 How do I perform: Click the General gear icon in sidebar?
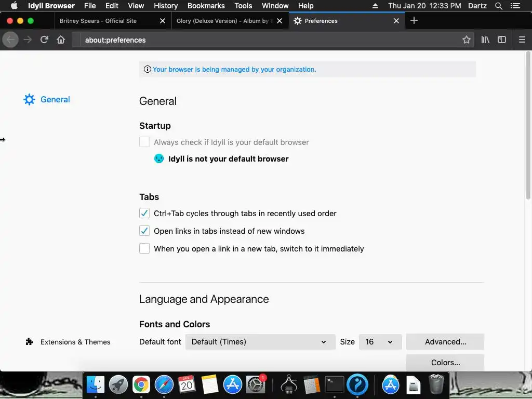pyautogui.click(x=29, y=99)
